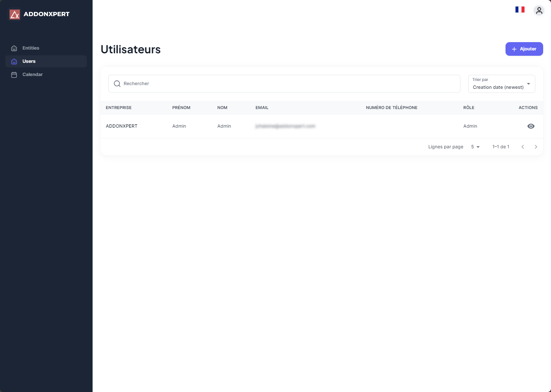View Admin user details with eye icon
The height and width of the screenshot is (392, 551).
click(531, 126)
